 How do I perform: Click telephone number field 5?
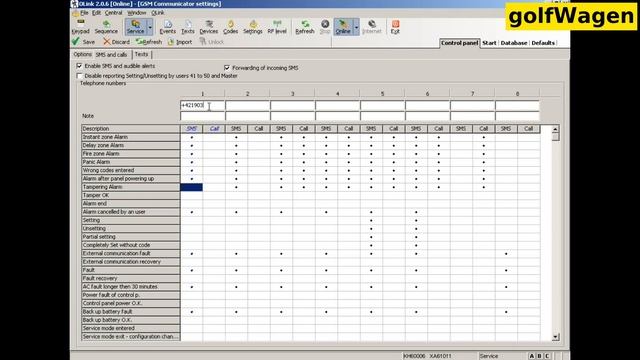click(x=382, y=105)
